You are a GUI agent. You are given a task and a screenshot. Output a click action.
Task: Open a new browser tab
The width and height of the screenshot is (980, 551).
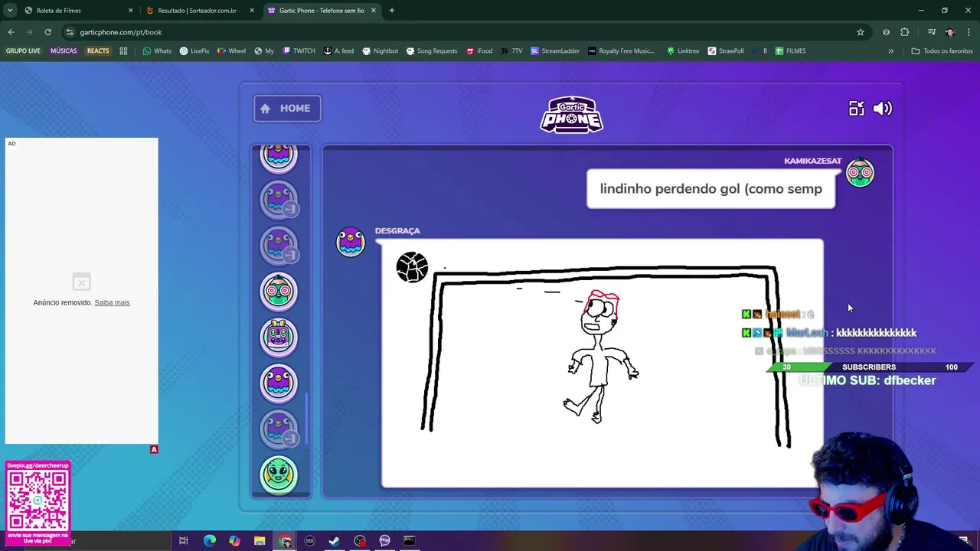coord(391,11)
